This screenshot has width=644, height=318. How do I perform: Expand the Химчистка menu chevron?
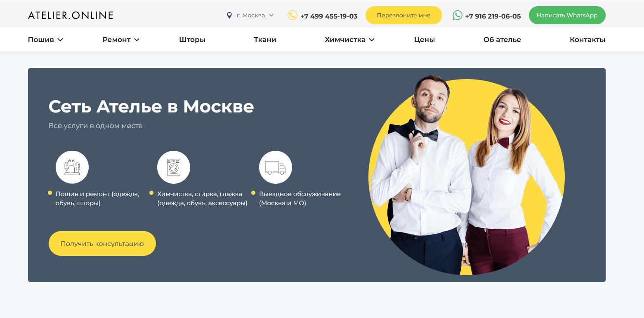(372, 40)
